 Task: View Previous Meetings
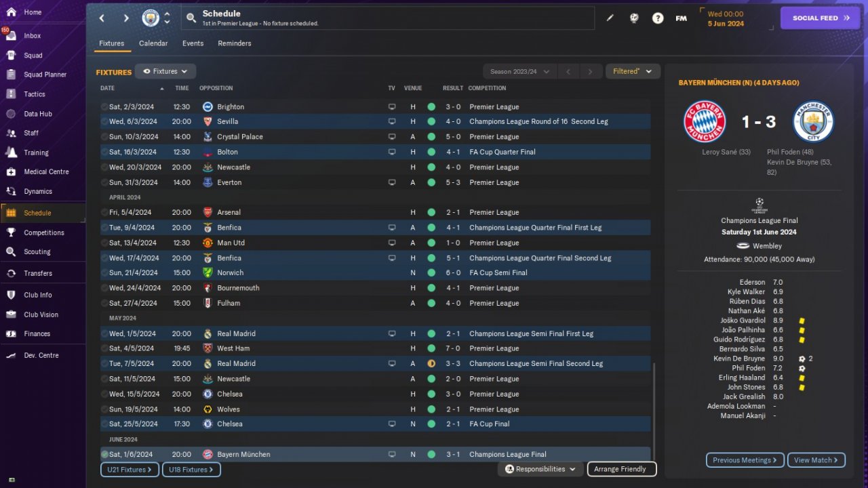point(745,460)
